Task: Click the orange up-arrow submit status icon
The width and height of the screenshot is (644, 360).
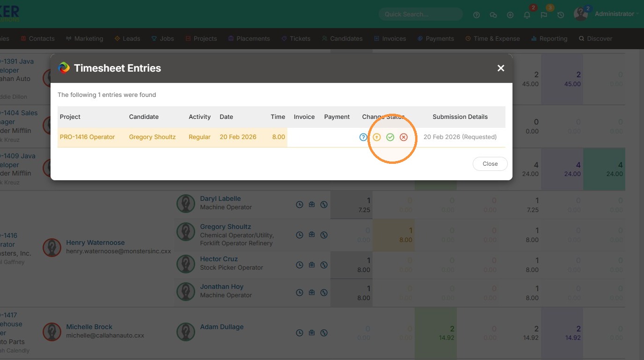Action: pyautogui.click(x=377, y=137)
